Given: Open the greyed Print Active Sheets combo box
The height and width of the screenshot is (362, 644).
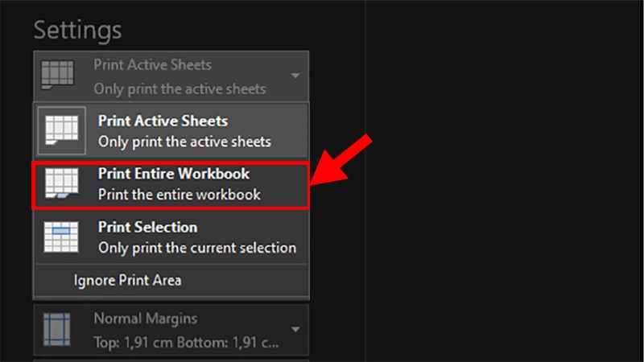Looking at the screenshot, I should [171, 76].
